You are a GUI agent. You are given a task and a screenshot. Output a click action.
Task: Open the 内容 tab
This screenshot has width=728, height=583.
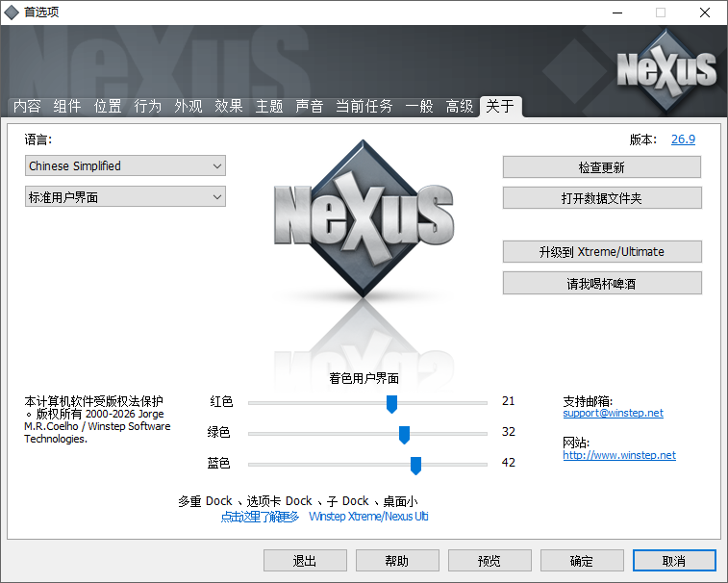tap(27, 107)
